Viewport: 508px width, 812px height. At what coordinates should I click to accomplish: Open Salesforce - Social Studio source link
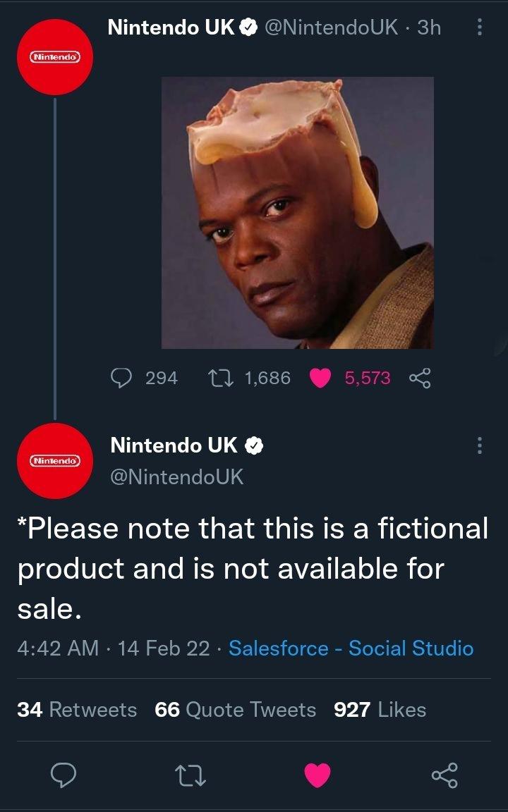pyautogui.click(x=351, y=648)
